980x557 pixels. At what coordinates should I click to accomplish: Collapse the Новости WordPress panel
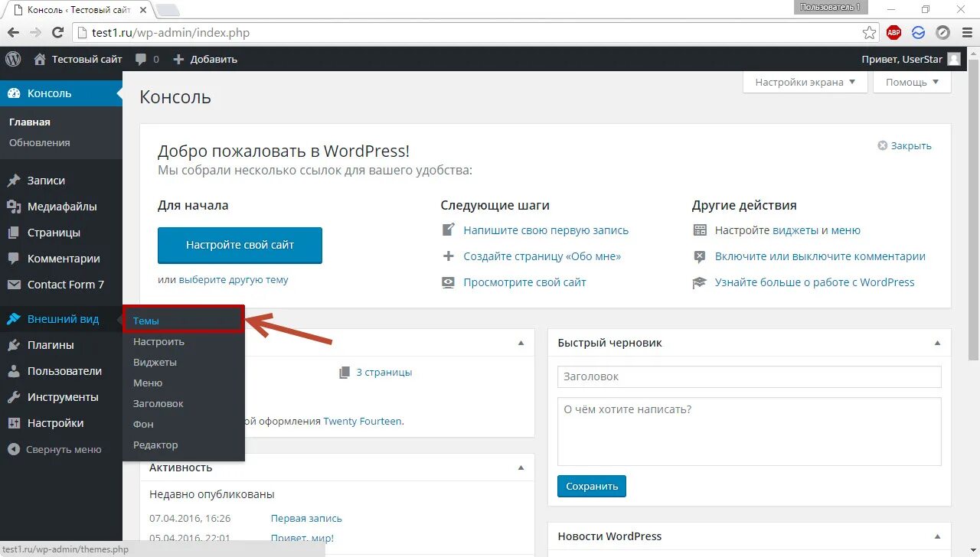tap(937, 537)
